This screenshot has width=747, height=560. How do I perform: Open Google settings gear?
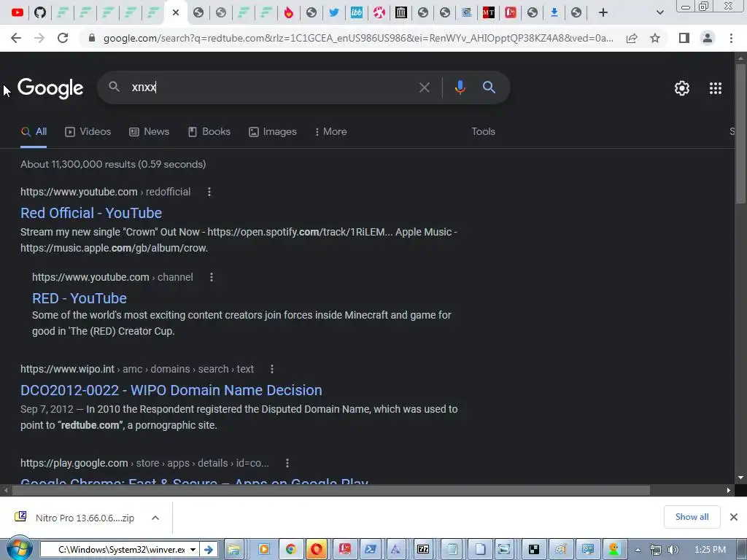682,88
